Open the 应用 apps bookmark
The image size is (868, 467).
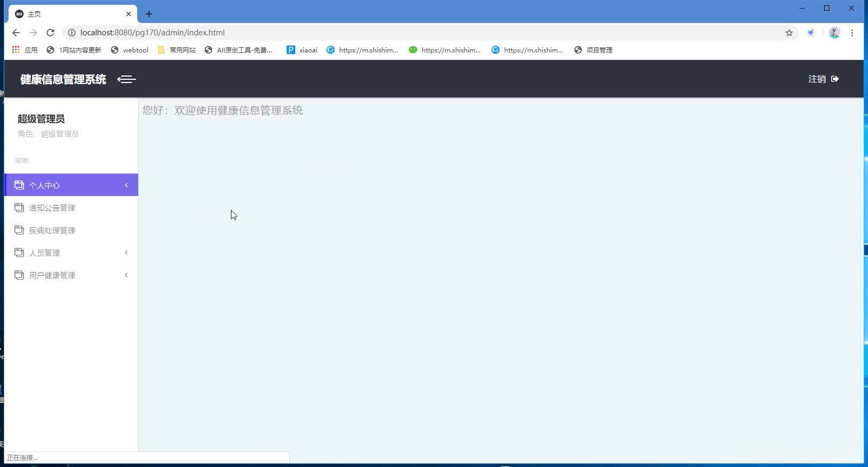click(x=25, y=50)
